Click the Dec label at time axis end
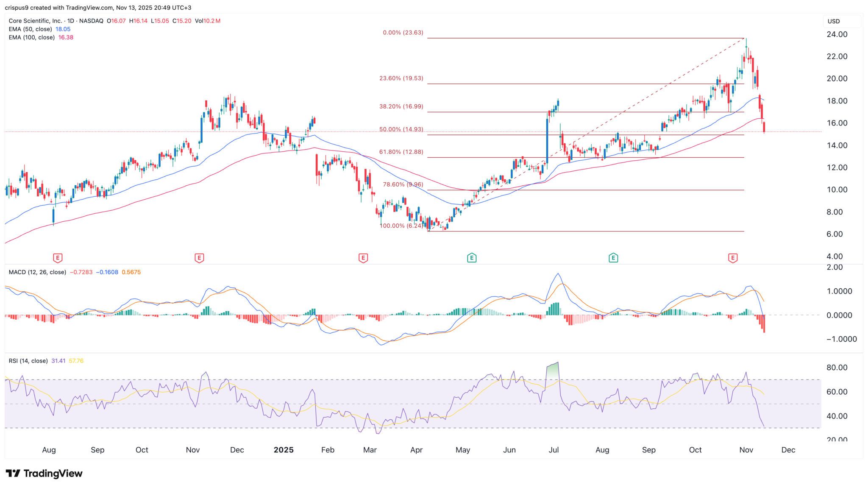This screenshot has width=868, height=488. tap(788, 450)
